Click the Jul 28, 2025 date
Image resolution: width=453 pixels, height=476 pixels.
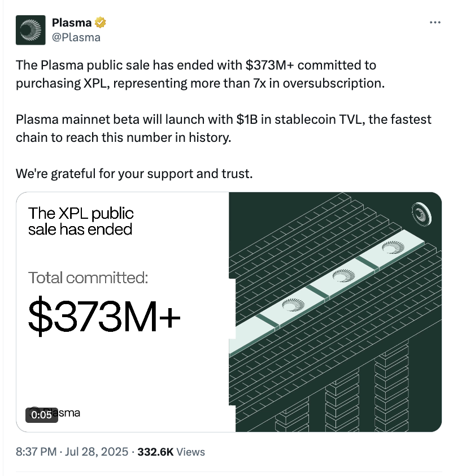point(97,452)
